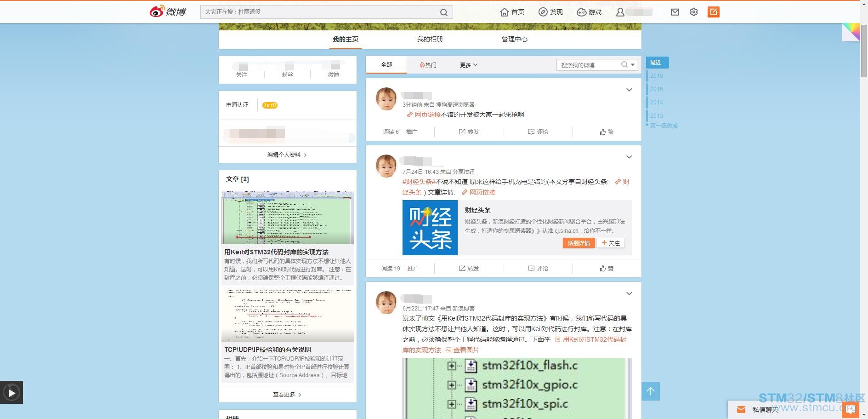Open the 发现 discover page
Image resolution: width=868 pixels, height=419 pixels.
coord(550,12)
